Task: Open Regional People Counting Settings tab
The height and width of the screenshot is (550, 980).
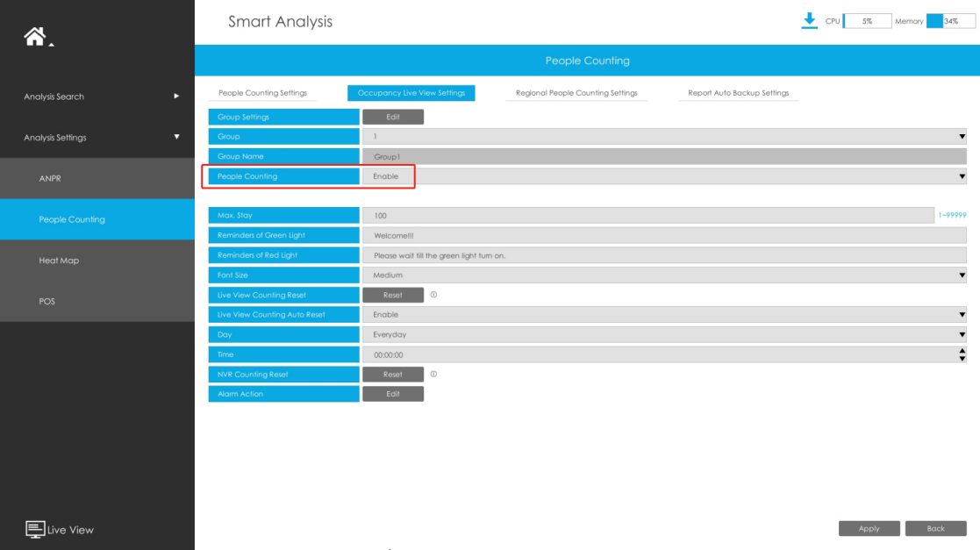Action: [576, 93]
